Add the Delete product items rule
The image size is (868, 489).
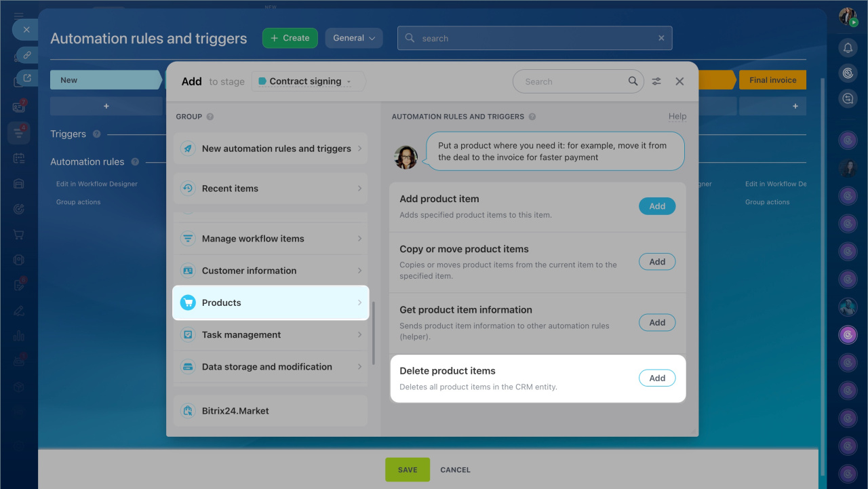click(x=657, y=378)
